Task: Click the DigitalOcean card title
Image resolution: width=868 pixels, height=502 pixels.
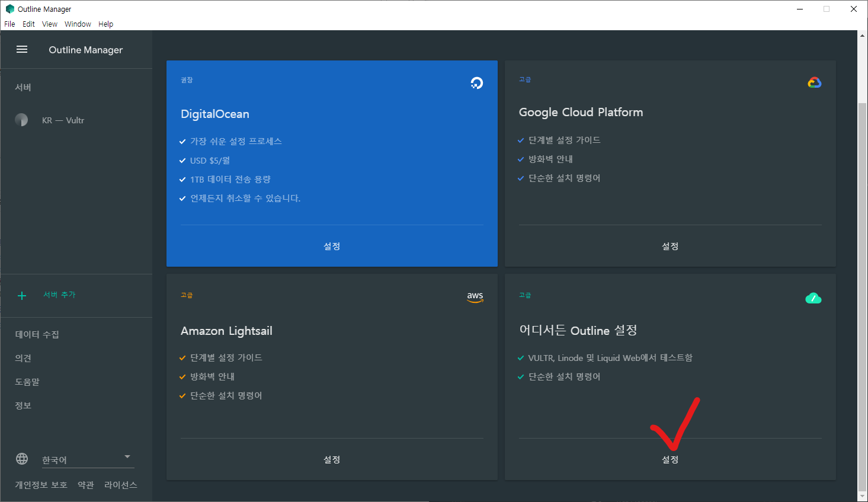Action: point(215,114)
